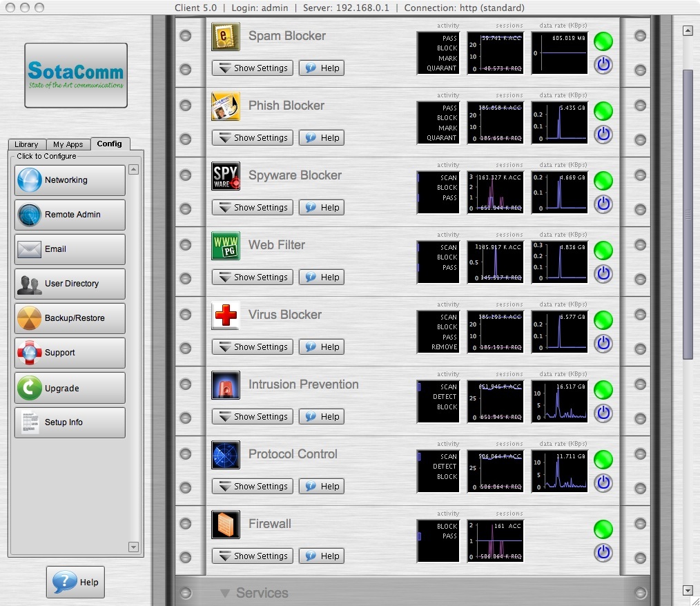Open Firewall sessions graph
The image size is (700, 606).
pos(495,540)
